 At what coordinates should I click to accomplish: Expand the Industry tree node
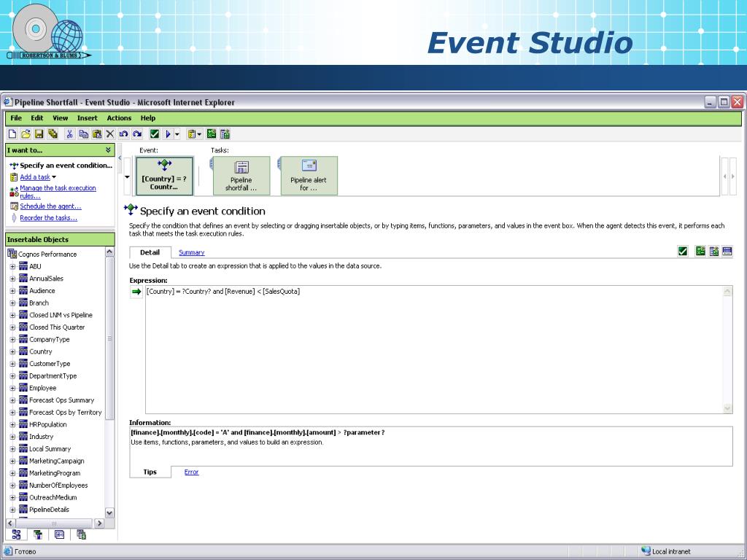click(x=13, y=437)
